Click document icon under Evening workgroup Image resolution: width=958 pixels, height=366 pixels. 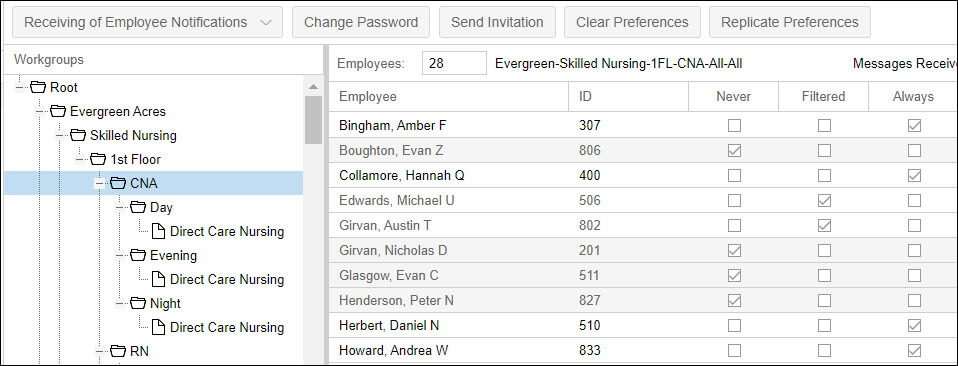pyautogui.click(x=158, y=279)
